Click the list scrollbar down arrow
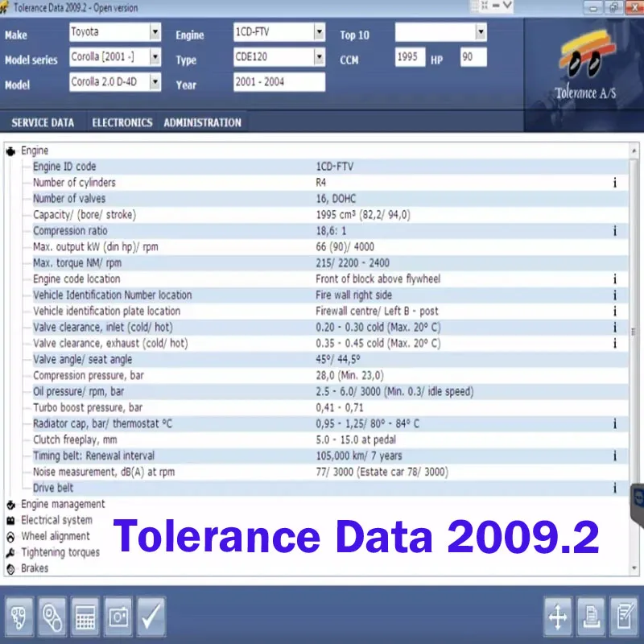The image size is (644, 644). [634, 569]
